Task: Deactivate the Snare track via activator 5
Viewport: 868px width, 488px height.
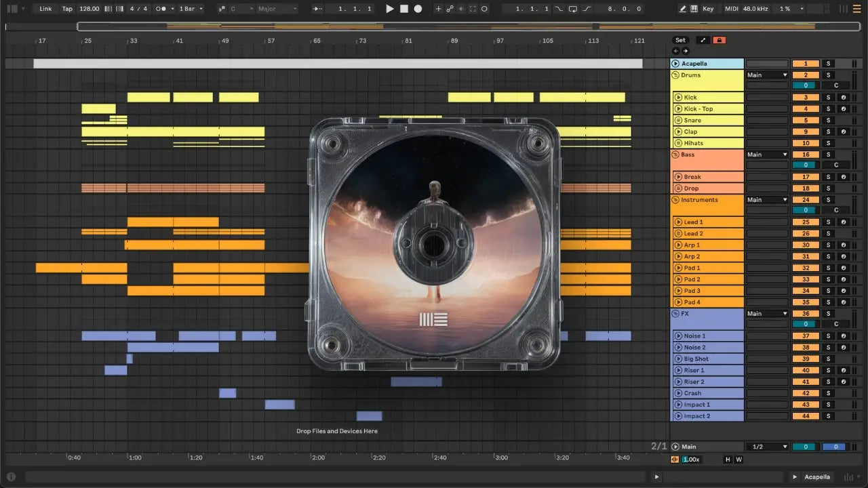Action: coord(806,121)
